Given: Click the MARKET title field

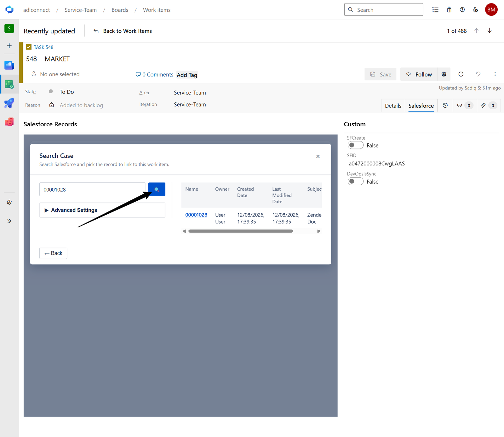Looking at the screenshot, I should pos(57,59).
